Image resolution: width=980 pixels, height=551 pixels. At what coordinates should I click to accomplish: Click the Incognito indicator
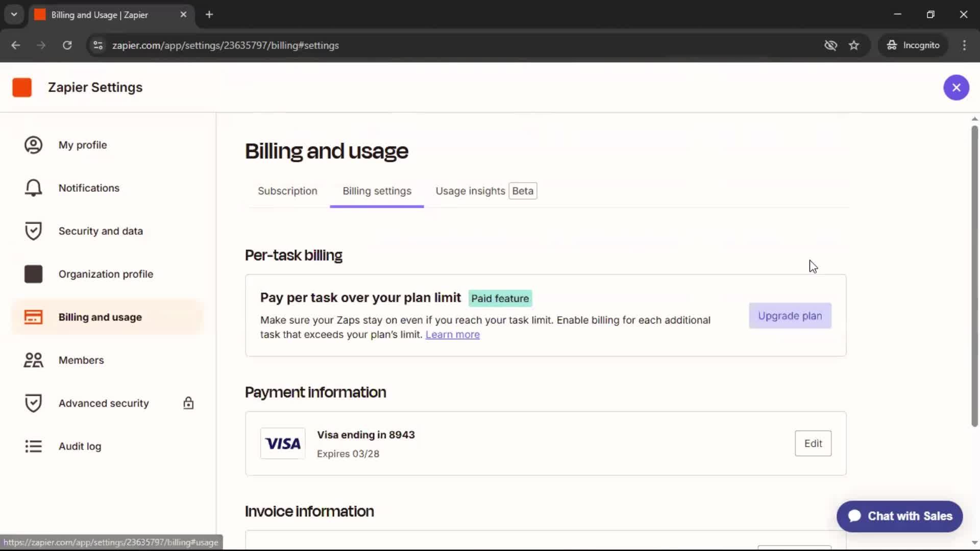coord(913,45)
